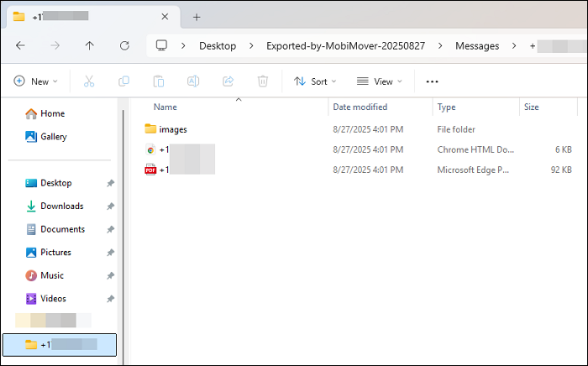This screenshot has height=366, width=588.
Task: Expand chevron after Messages breadcrumb
Action: click(514, 45)
